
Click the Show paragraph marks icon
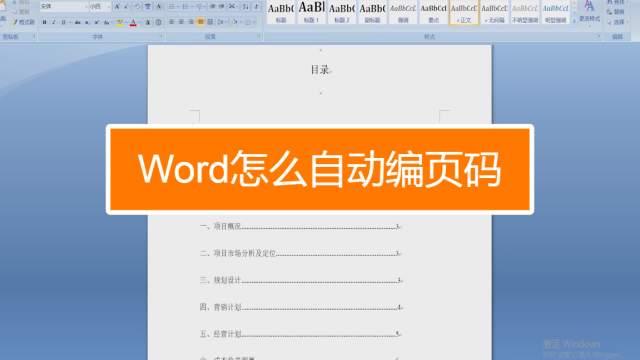point(256,7)
